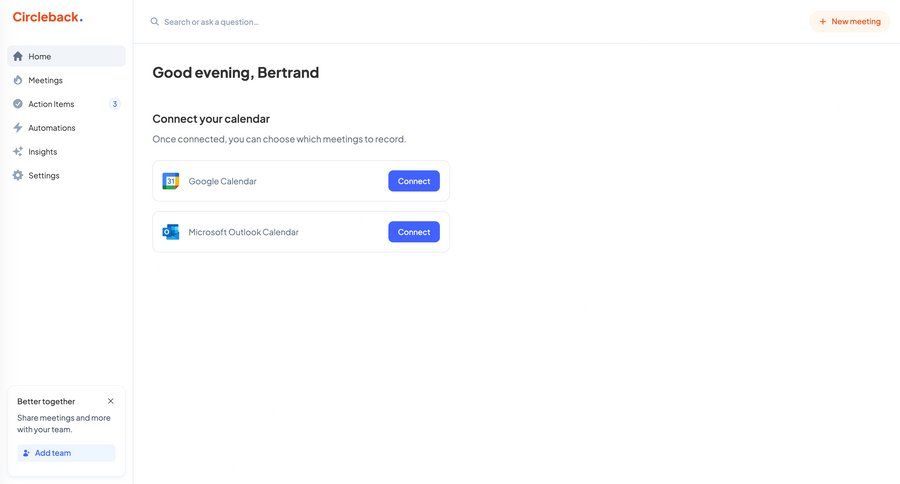Screen dimensions: 900x484
Task: Click the Action Items checkmark icon
Action: [x=18, y=104]
